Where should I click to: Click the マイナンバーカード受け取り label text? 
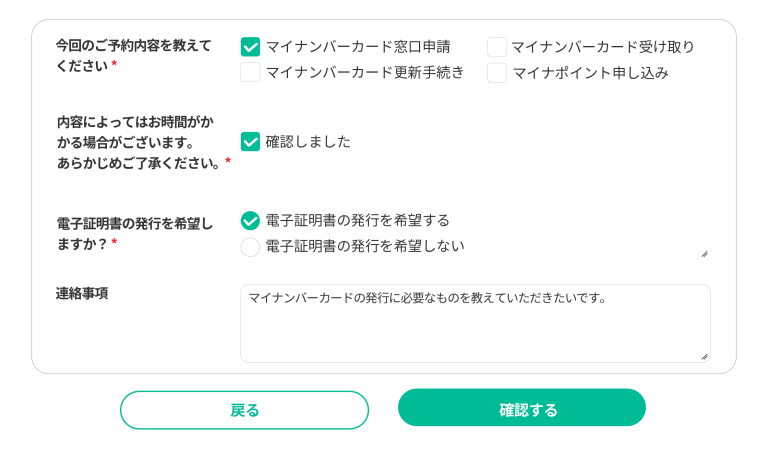click(602, 47)
